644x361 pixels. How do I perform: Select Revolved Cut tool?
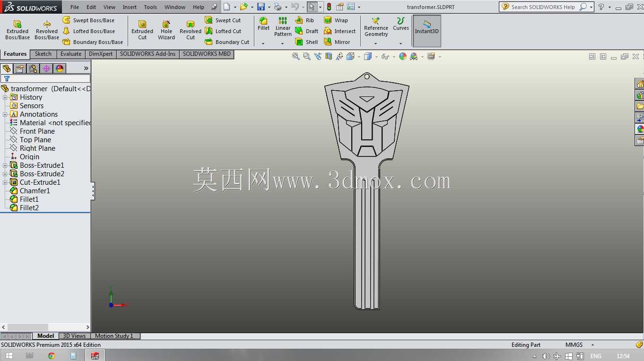coord(191,30)
